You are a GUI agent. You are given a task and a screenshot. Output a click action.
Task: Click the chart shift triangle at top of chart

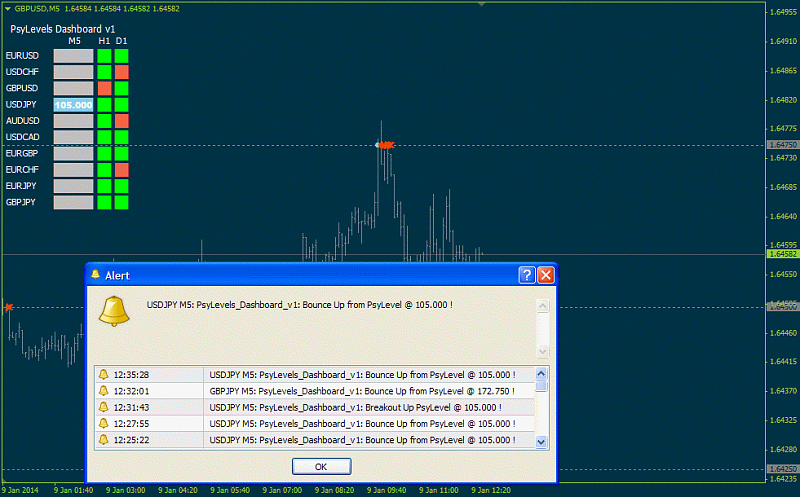pyautogui.click(x=482, y=4)
